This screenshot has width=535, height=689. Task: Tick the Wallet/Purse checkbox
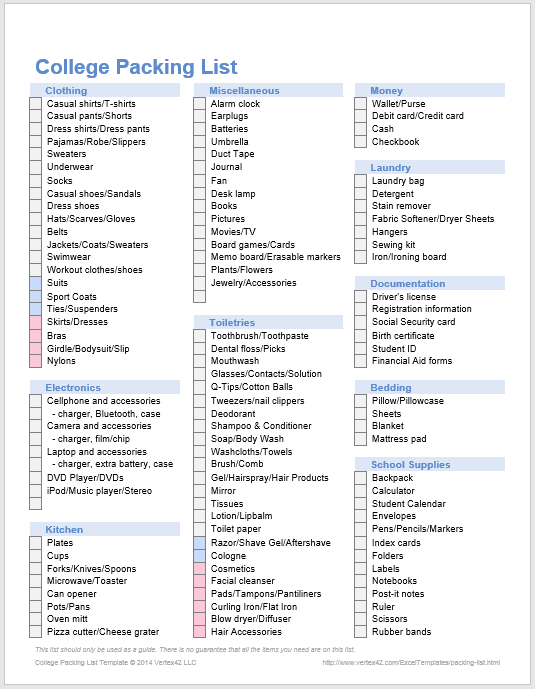(361, 104)
